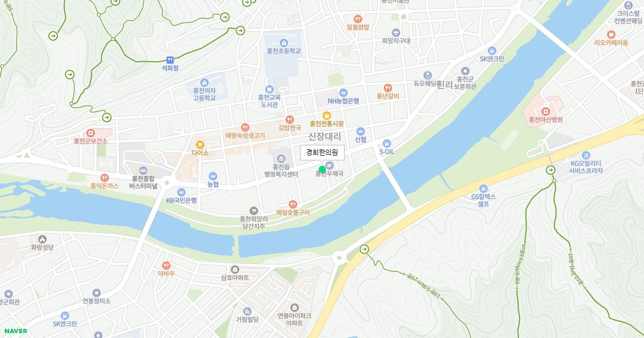Open the NAVER logo link
Viewport: 644px width, 338px height.
(15, 331)
